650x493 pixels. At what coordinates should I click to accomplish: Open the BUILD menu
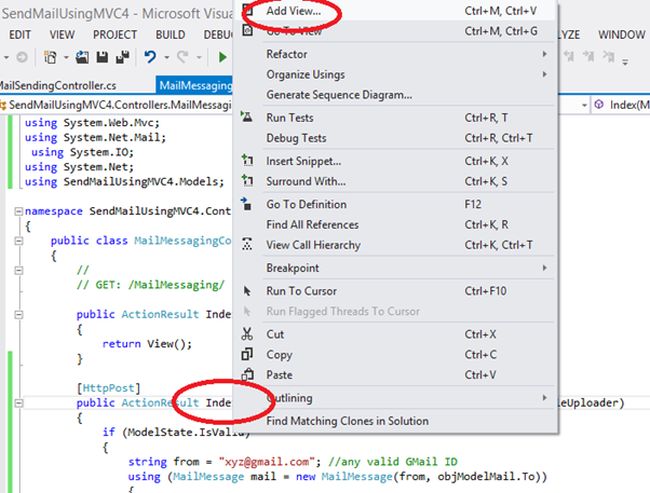click(170, 35)
